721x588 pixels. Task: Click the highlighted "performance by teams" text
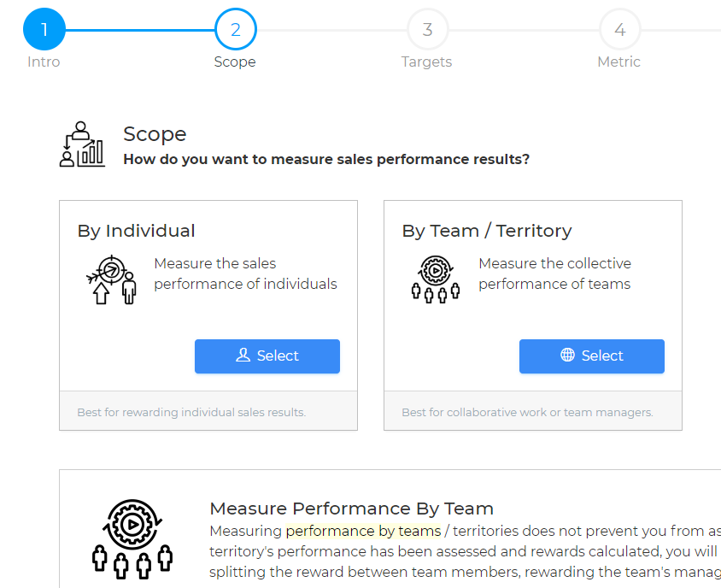coord(363,531)
